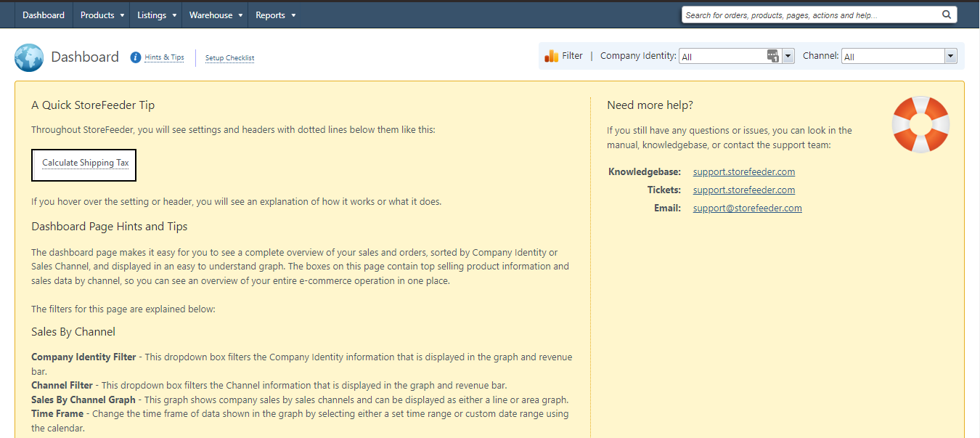Open the Products menu
The width and height of the screenshot is (980, 438).
click(102, 15)
